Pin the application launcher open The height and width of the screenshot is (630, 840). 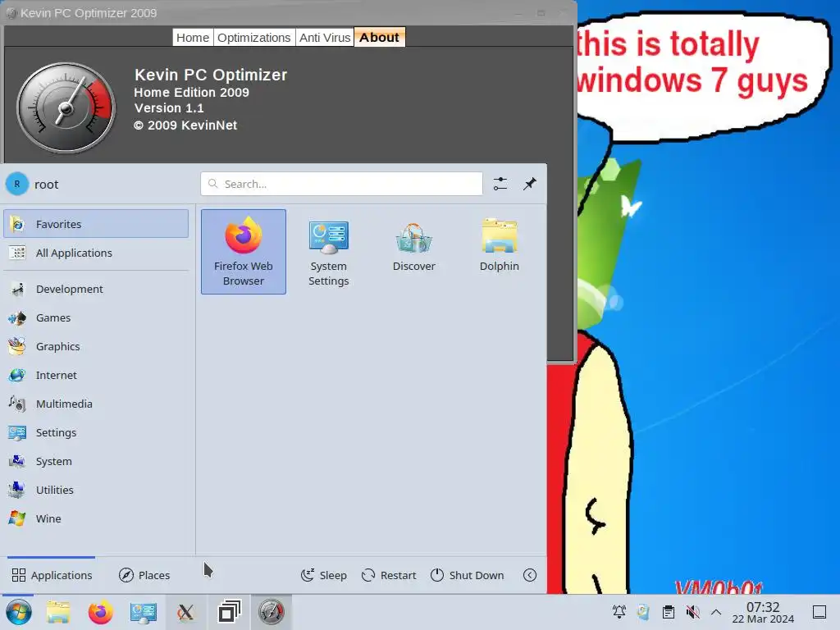(530, 184)
